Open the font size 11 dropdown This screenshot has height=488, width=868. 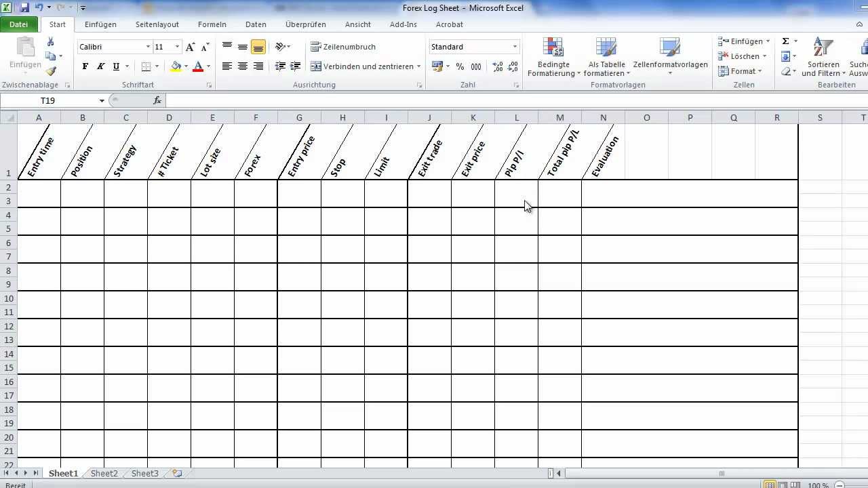pyautogui.click(x=178, y=47)
